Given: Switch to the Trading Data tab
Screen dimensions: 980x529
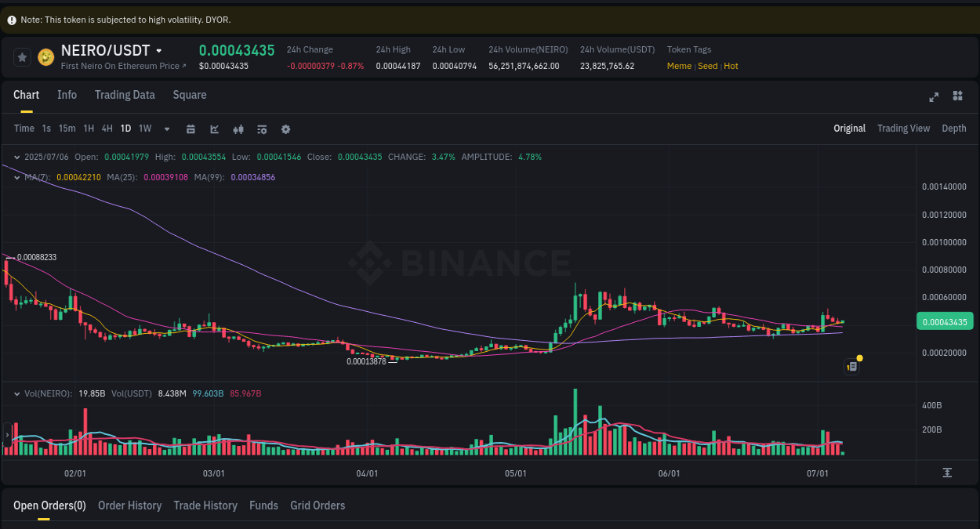Looking at the screenshot, I should point(125,95).
